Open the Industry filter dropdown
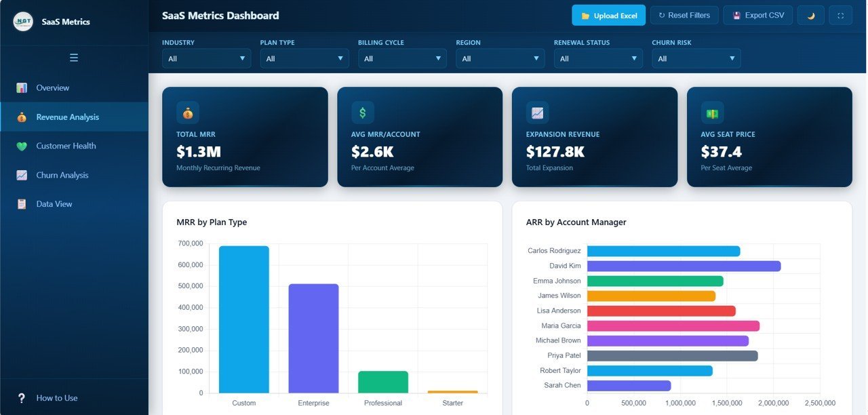868x415 pixels. [x=206, y=58]
